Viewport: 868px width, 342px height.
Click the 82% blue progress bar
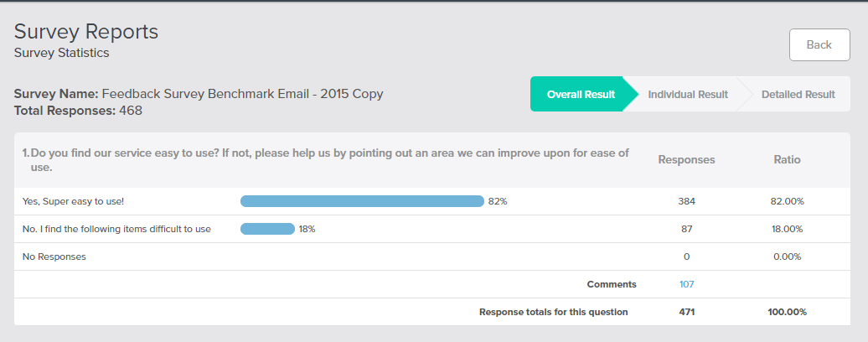362,201
